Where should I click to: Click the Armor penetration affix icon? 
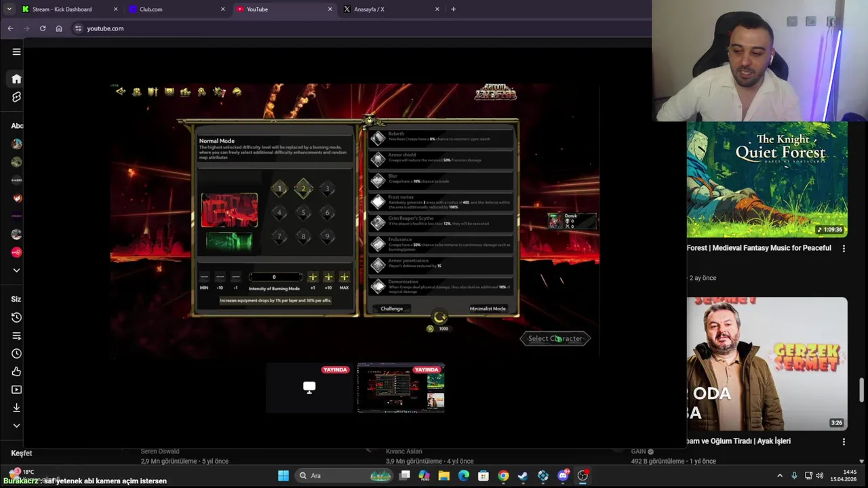pos(378,265)
